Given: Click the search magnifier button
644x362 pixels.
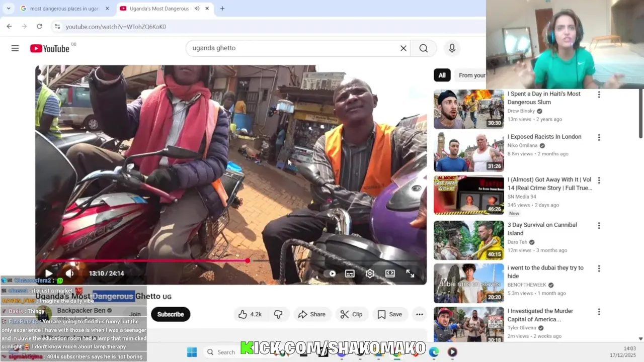Looking at the screenshot, I should pos(424,48).
